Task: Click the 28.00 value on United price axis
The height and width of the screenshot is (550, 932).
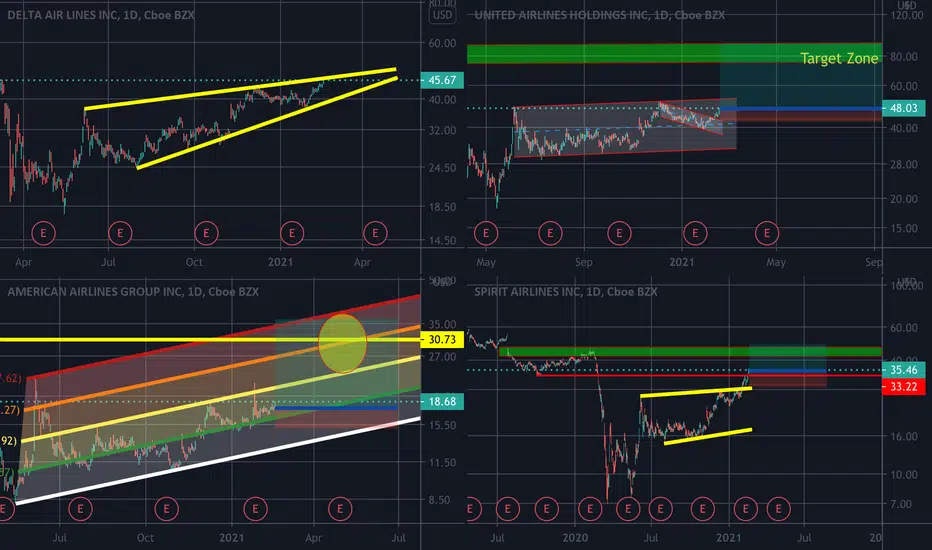Action: pos(903,165)
